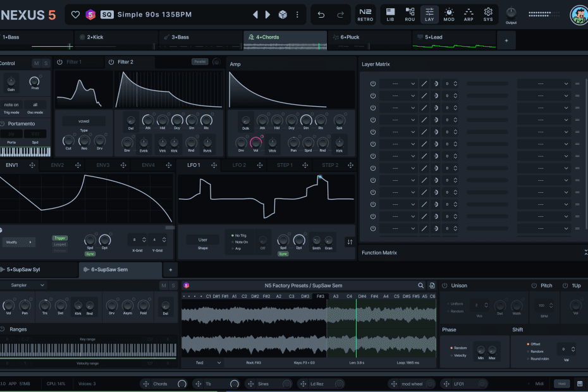Screen dimensions: 588x392
Task: Open the vowel filter type selector
Action: click(x=84, y=121)
